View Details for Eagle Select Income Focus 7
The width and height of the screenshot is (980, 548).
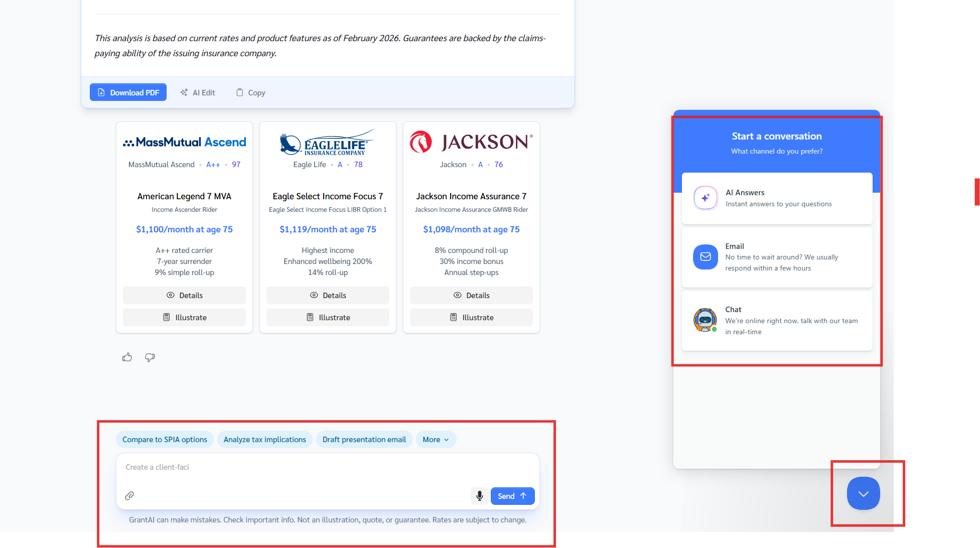click(328, 295)
